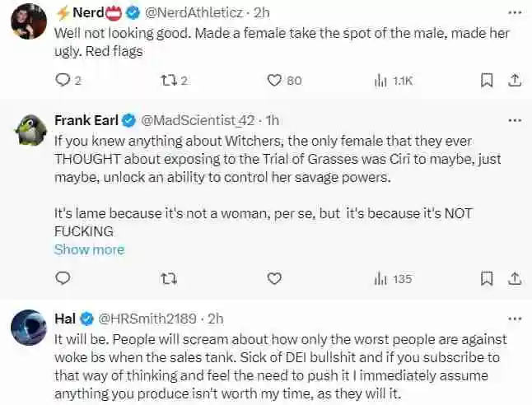This screenshot has height=405, width=532.
Task: Like Frank Earl's tweet
Action: point(275,279)
